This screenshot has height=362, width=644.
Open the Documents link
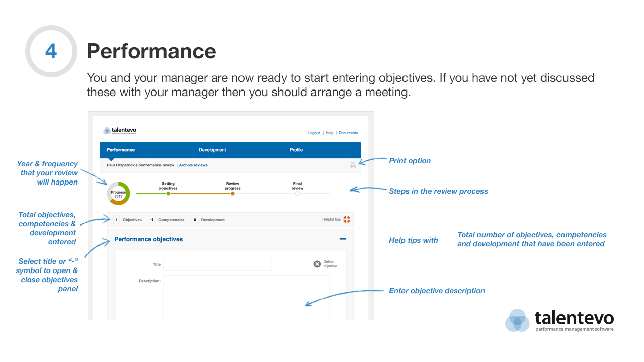coord(348,133)
